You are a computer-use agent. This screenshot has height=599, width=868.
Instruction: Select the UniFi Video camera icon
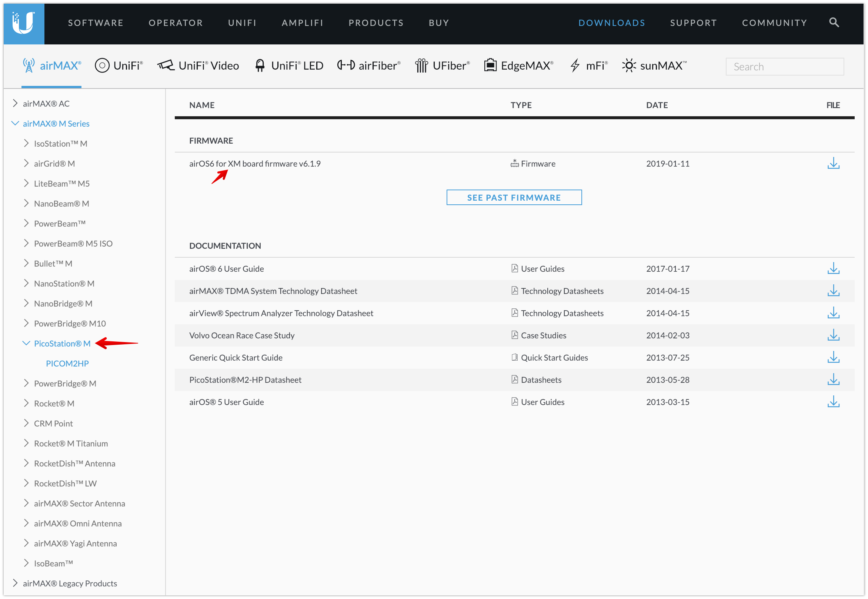coord(166,65)
